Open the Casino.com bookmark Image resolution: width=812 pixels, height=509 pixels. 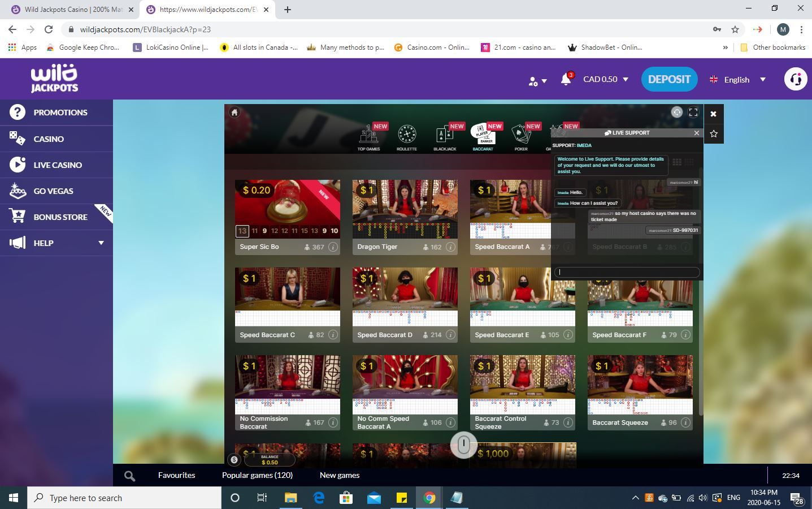[432, 48]
